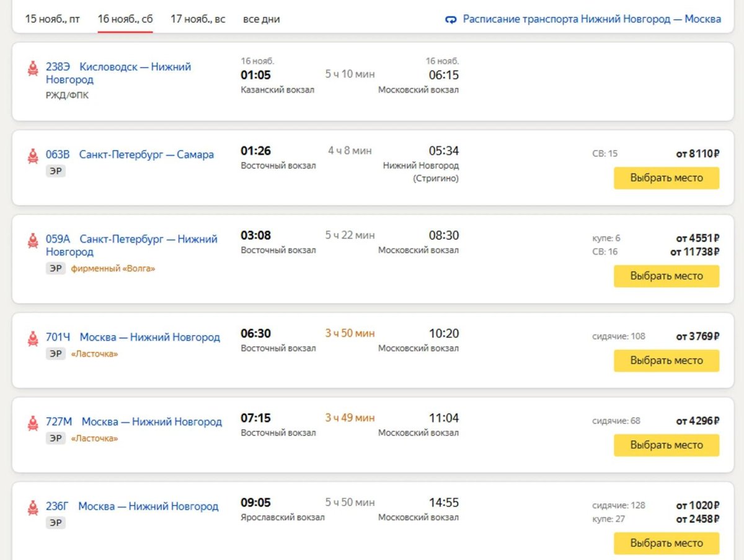Click the ЭР badge under 063В train

pos(56,170)
